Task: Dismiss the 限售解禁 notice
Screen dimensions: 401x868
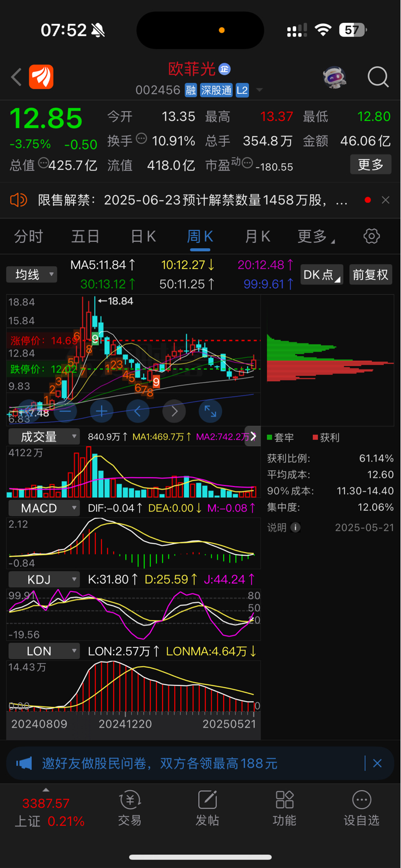Action: pyautogui.click(x=385, y=200)
